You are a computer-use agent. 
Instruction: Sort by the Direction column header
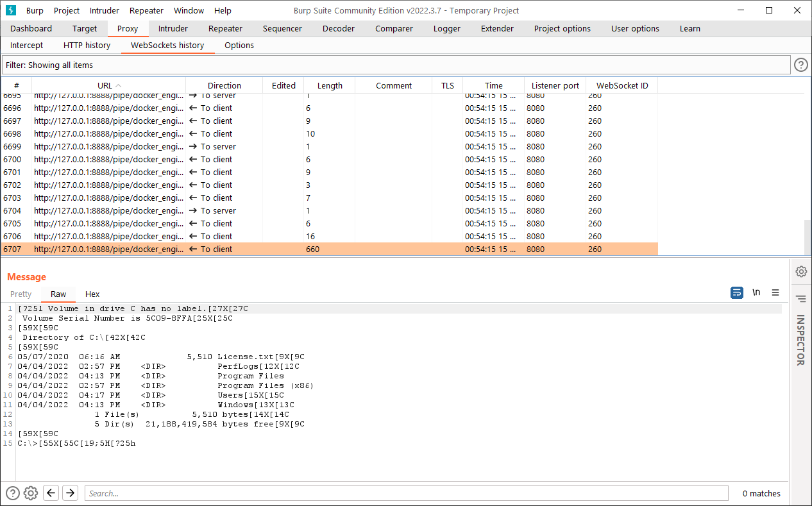click(224, 85)
